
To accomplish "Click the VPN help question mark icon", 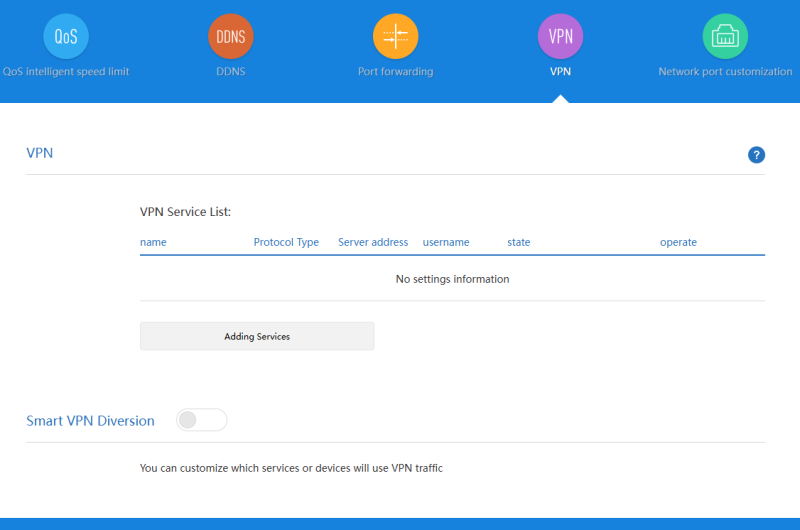I will click(x=756, y=155).
